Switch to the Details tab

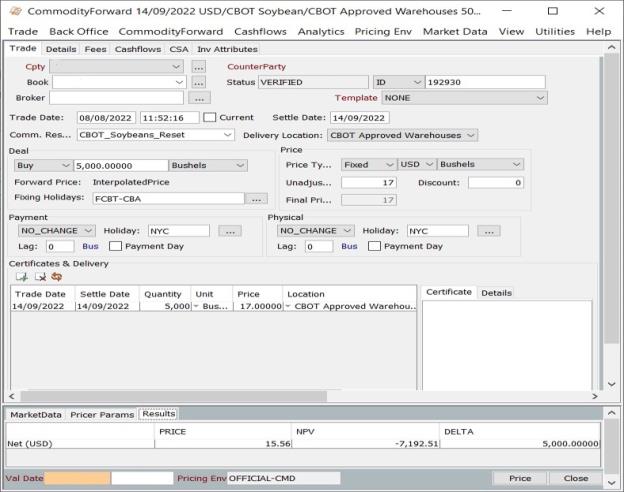[61, 49]
